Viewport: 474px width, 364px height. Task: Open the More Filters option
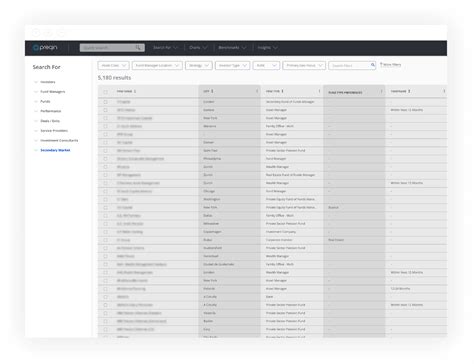tap(390, 65)
